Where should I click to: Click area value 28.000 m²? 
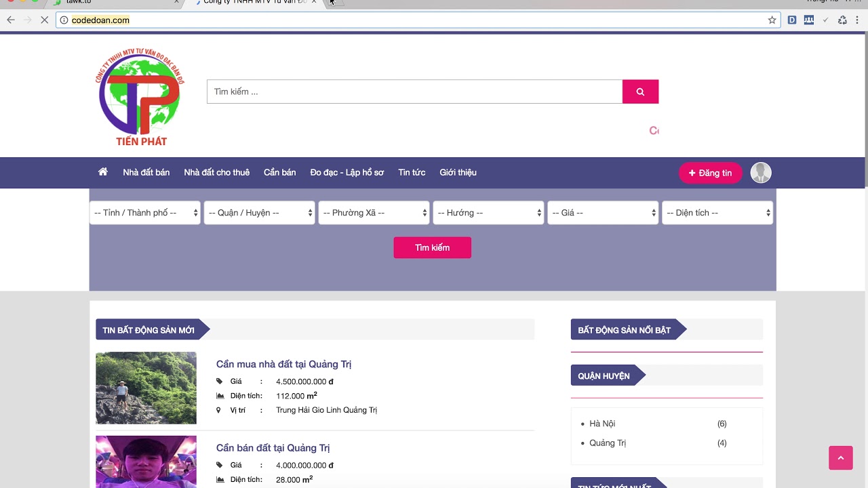[x=294, y=479]
